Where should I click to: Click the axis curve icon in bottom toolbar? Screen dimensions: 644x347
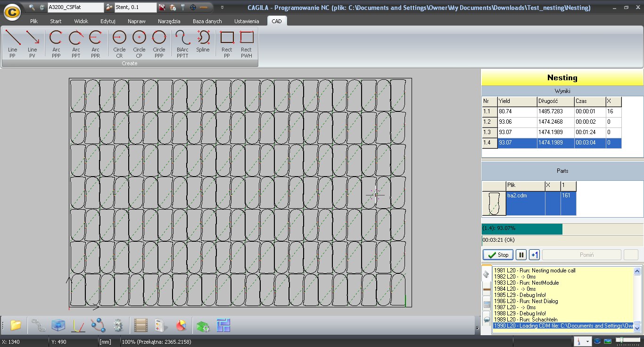tap(78, 325)
